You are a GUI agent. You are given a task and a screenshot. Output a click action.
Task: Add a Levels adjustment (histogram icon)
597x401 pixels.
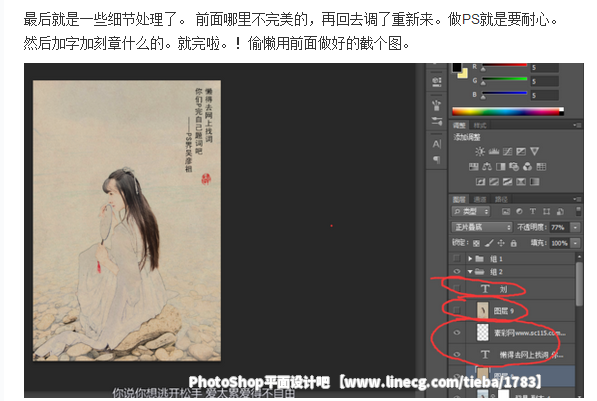[x=494, y=152]
